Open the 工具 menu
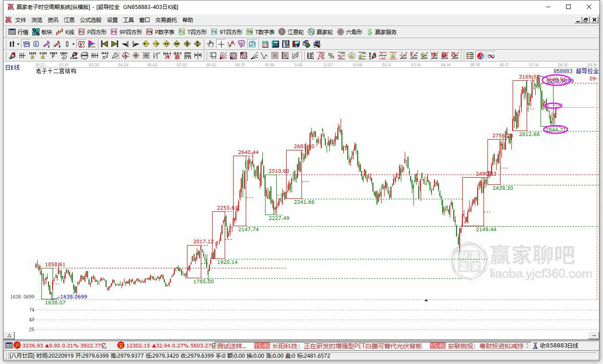The image size is (603, 364). coord(129,20)
